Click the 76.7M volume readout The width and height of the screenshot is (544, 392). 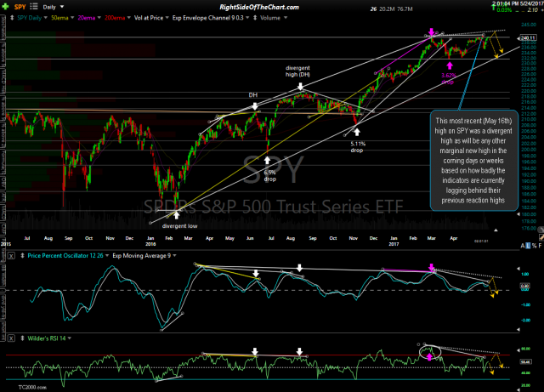tap(405, 9)
